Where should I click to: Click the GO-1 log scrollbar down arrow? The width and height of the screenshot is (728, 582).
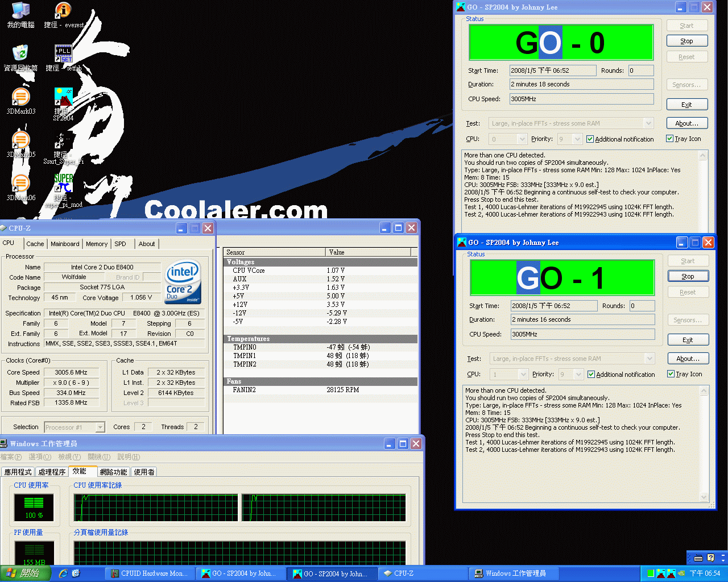[x=704, y=497]
